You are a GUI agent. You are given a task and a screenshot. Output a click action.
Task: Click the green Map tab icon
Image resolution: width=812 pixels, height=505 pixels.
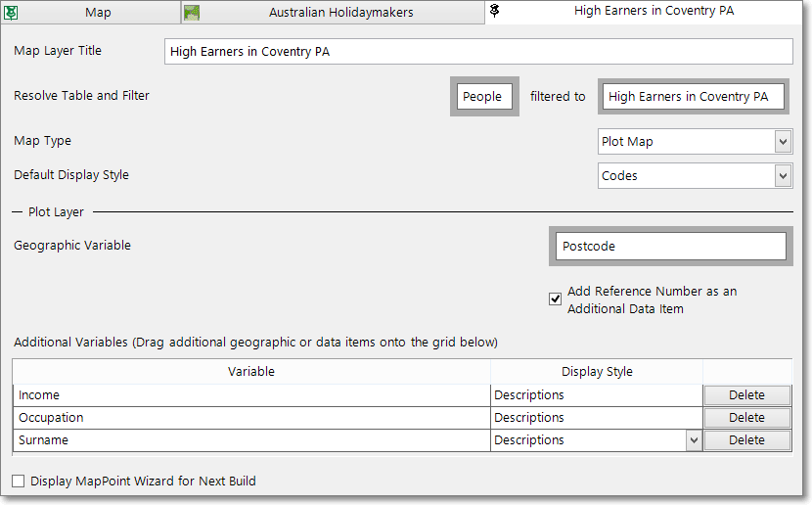click(11, 13)
